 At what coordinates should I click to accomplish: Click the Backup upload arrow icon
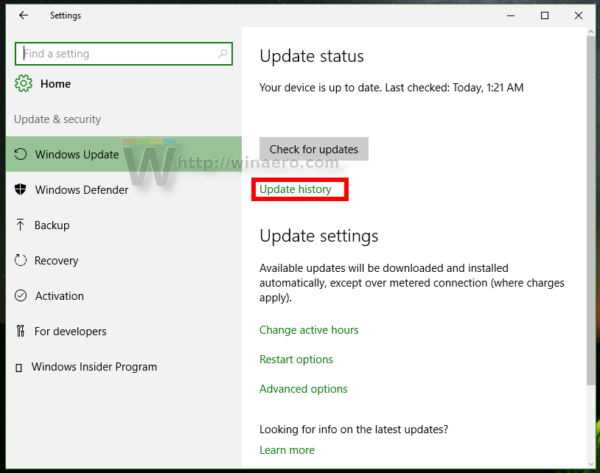click(x=21, y=225)
